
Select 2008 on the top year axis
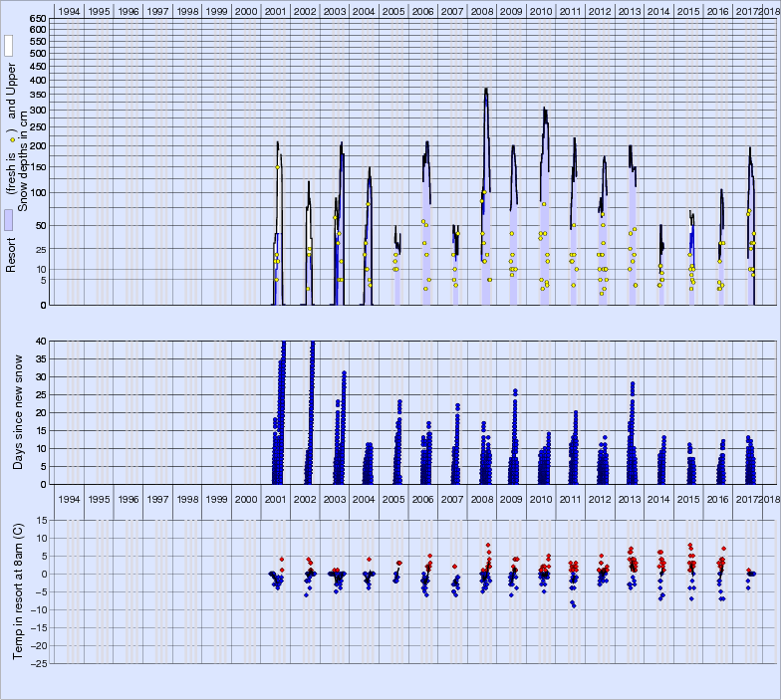point(481,10)
